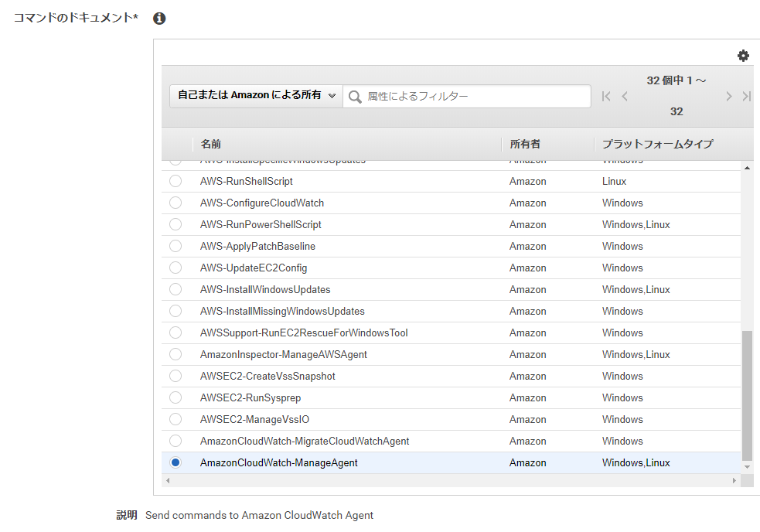Select AWSEC2-RunSysprep radio button
760x532 pixels.
(176, 397)
